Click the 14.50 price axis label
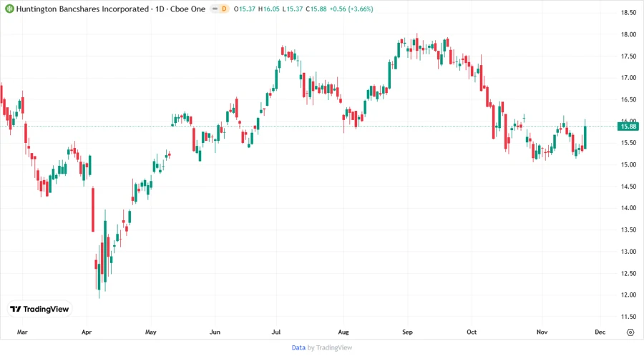The height and width of the screenshot is (356, 644). 628,186
